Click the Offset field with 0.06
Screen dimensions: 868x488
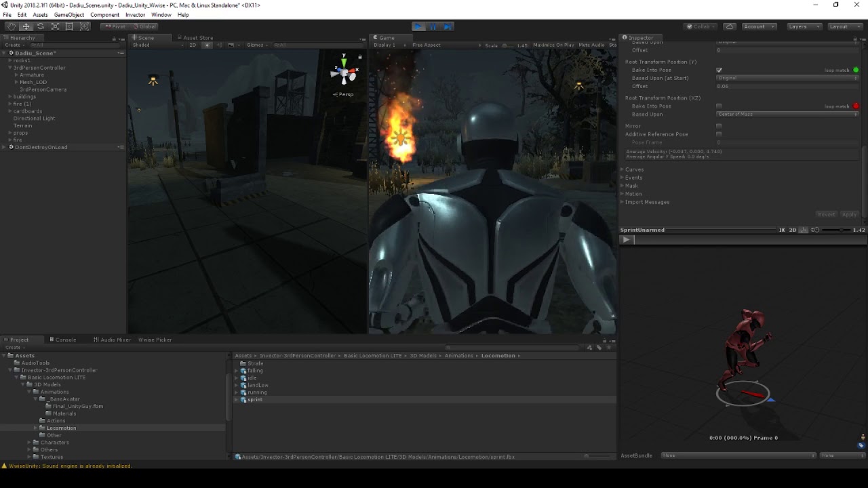[x=787, y=86]
